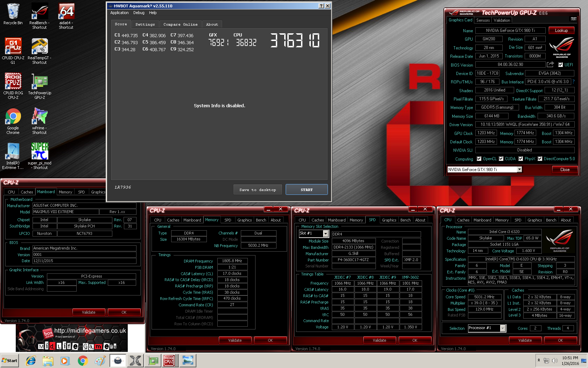This screenshot has height=368, width=588.
Task: Click the midlifegamers.co.uk banner image
Action: point(72,338)
